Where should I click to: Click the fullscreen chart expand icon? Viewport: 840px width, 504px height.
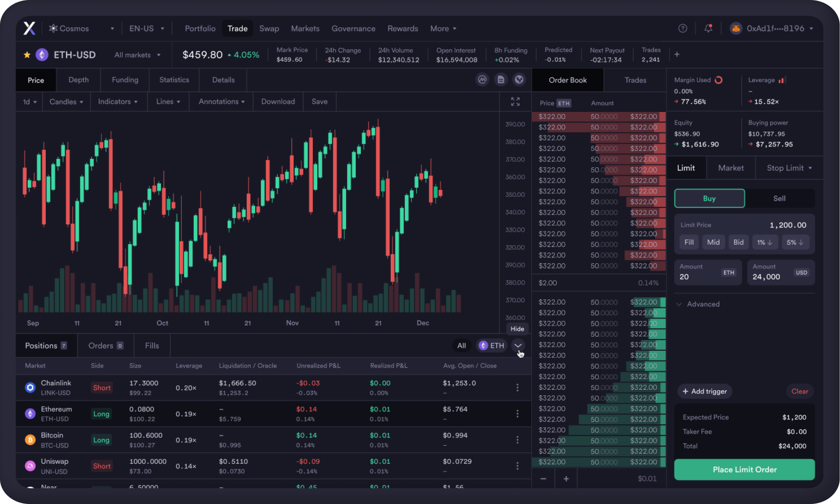click(515, 102)
